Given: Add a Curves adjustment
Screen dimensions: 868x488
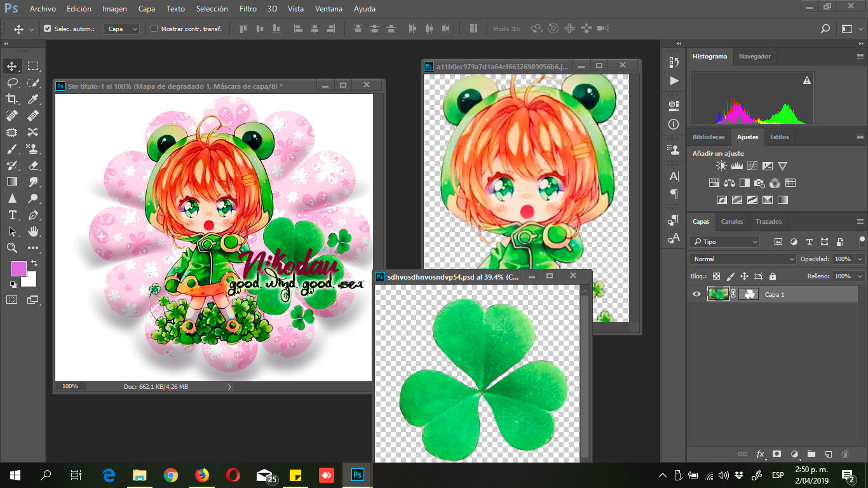Looking at the screenshot, I should (752, 166).
